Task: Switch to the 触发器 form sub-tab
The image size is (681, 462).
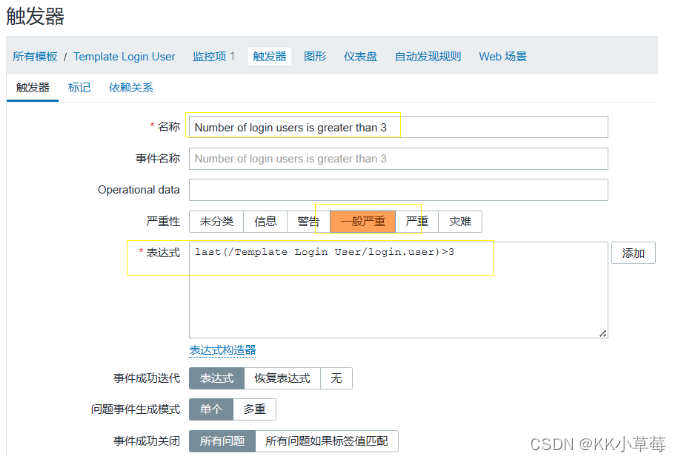Action: pos(33,88)
